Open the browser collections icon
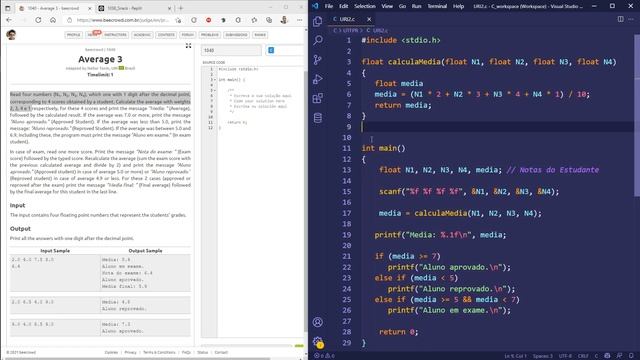640x360 pixels. [x=269, y=20]
